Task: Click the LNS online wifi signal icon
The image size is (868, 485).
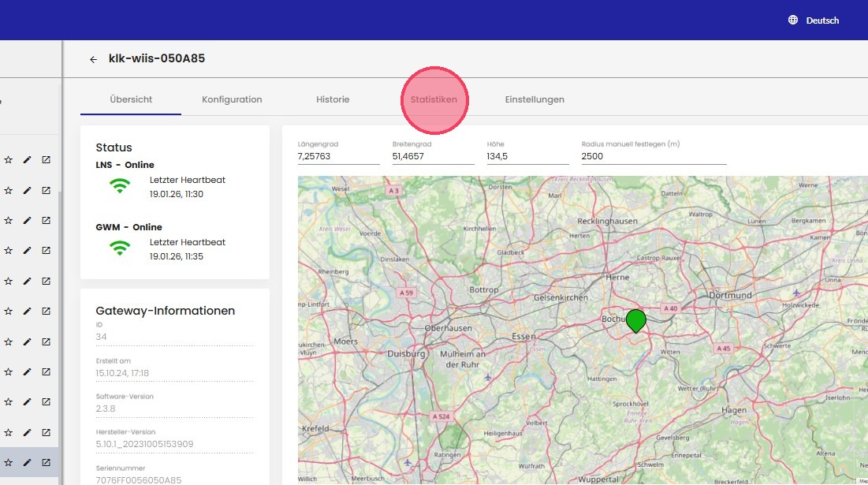Action: [120, 186]
